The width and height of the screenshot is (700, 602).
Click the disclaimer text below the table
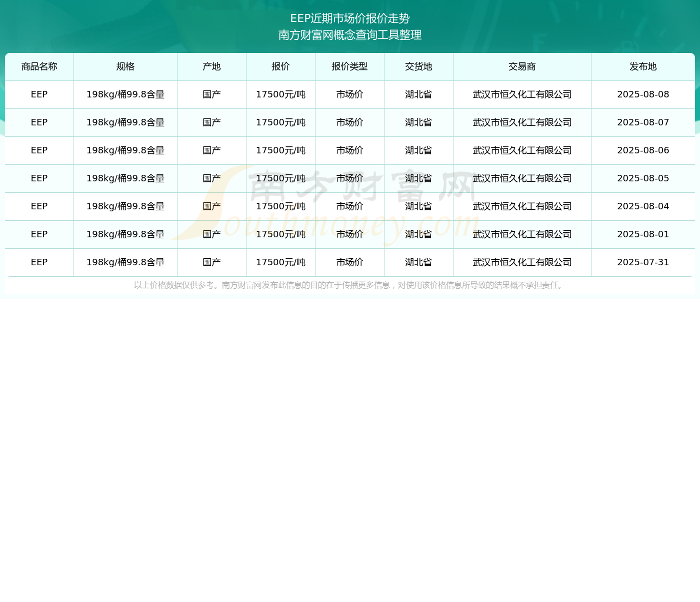[x=350, y=285]
